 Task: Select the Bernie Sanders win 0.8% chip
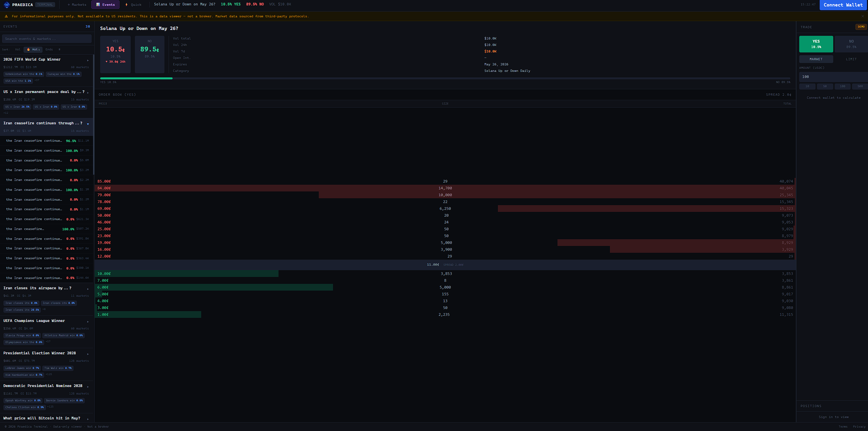click(x=64, y=401)
